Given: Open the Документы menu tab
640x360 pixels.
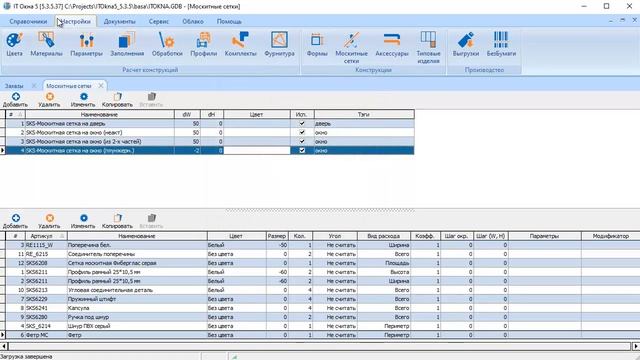Looking at the screenshot, I should coord(119,21).
